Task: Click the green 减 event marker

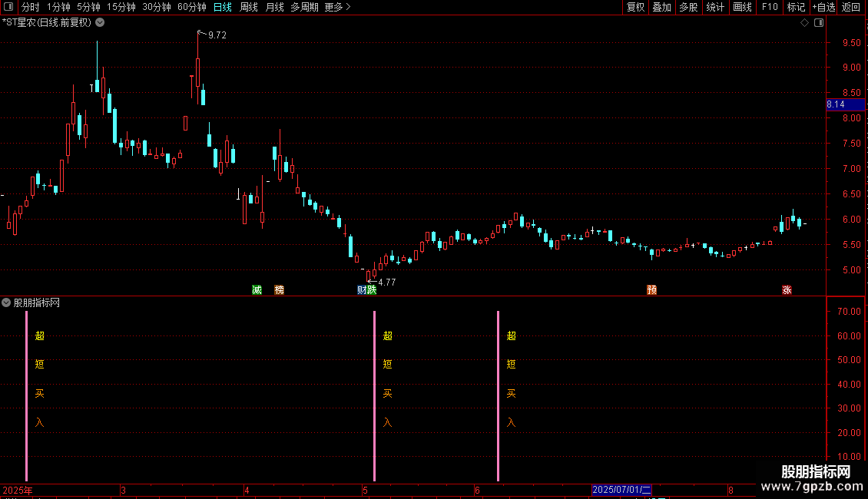Action: pos(257,290)
